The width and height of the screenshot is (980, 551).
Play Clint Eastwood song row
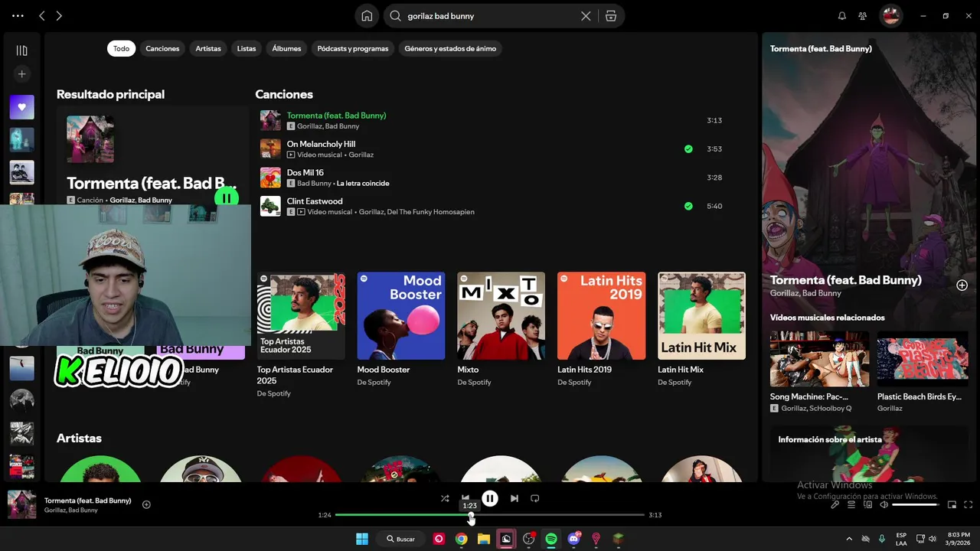coord(495,206)
